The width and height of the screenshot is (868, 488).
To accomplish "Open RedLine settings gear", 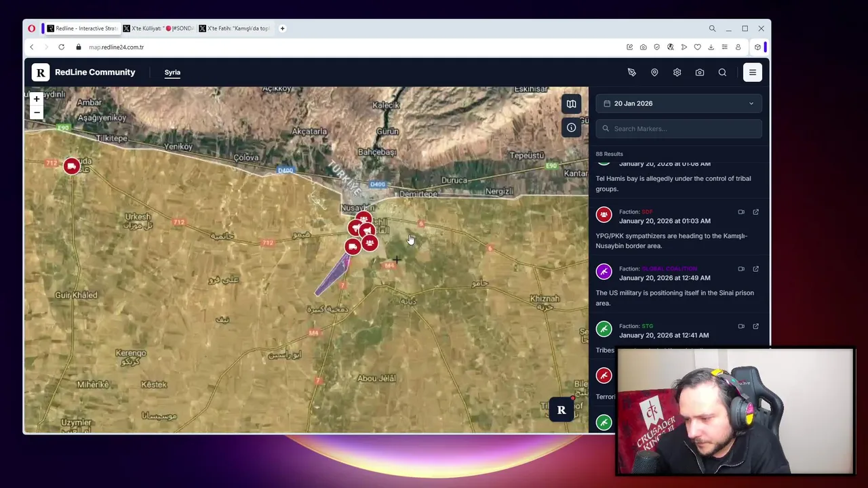I will pyautogui.click(x=677, y=73).
